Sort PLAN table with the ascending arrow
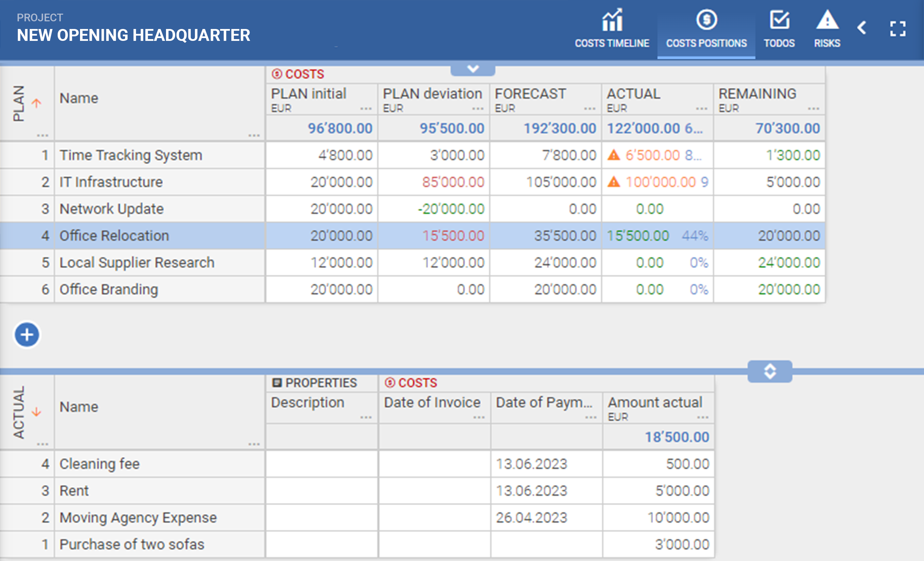Image resolution: width=924 pixels, height=561 pixels. [x=36, y=103]
